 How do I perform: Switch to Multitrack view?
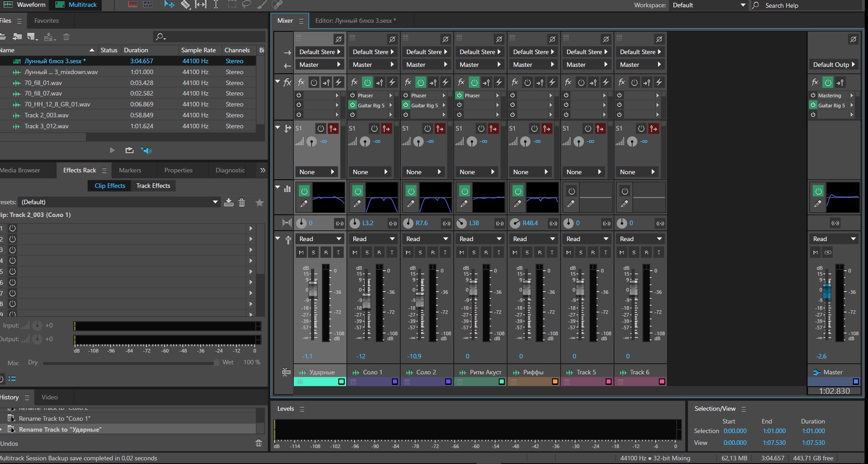(76, 5)
